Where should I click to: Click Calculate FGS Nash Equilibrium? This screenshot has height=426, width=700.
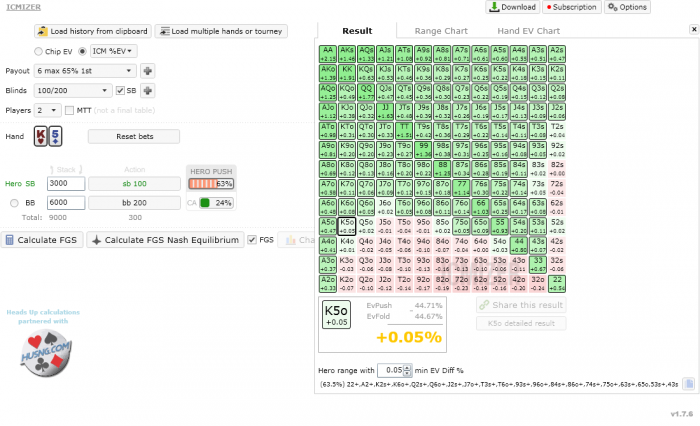(165, 240)
